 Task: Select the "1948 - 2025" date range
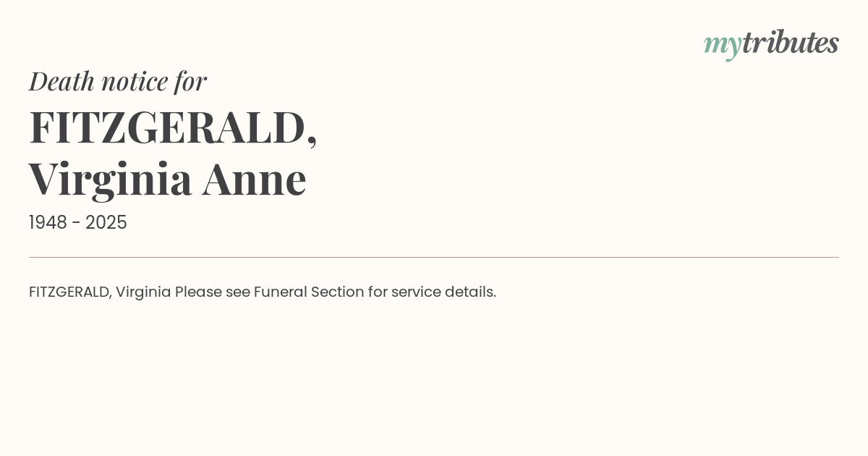78,223
